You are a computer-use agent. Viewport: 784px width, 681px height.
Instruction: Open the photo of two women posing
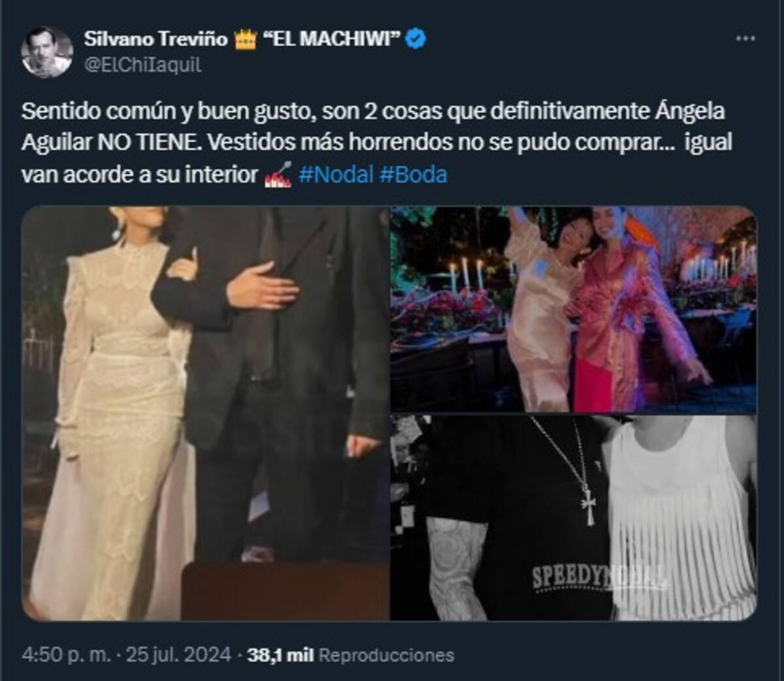pyautogui.click(x=574, y=309)
